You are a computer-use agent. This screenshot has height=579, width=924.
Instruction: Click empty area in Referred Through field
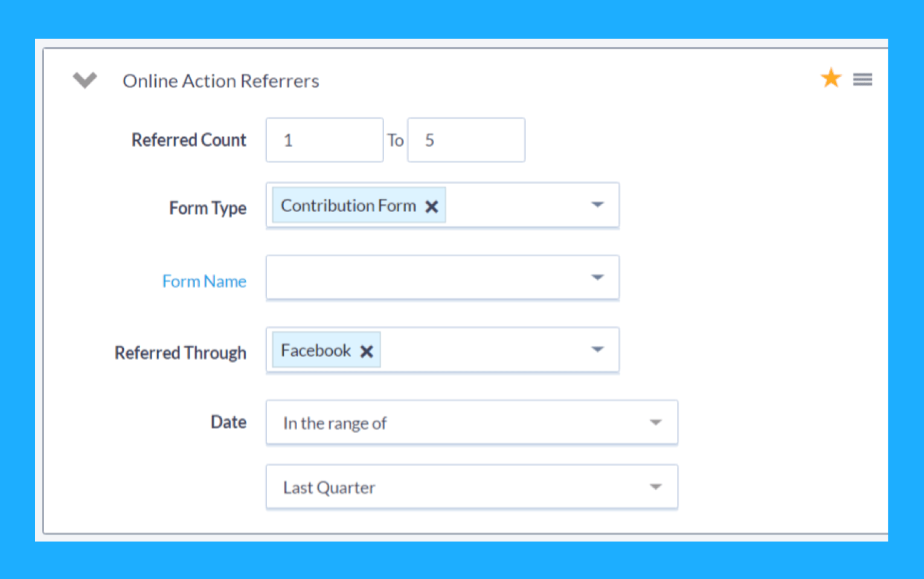click(x=483, y=349)
